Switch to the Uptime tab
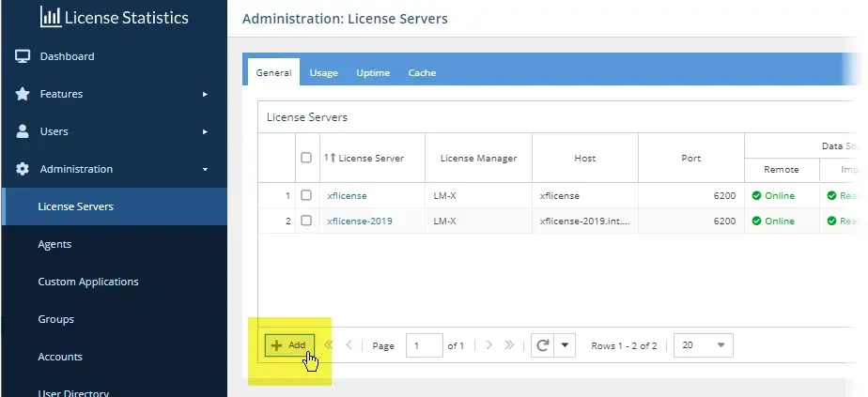This screenshot has width=868, height=397. click(x=373, y=72)
